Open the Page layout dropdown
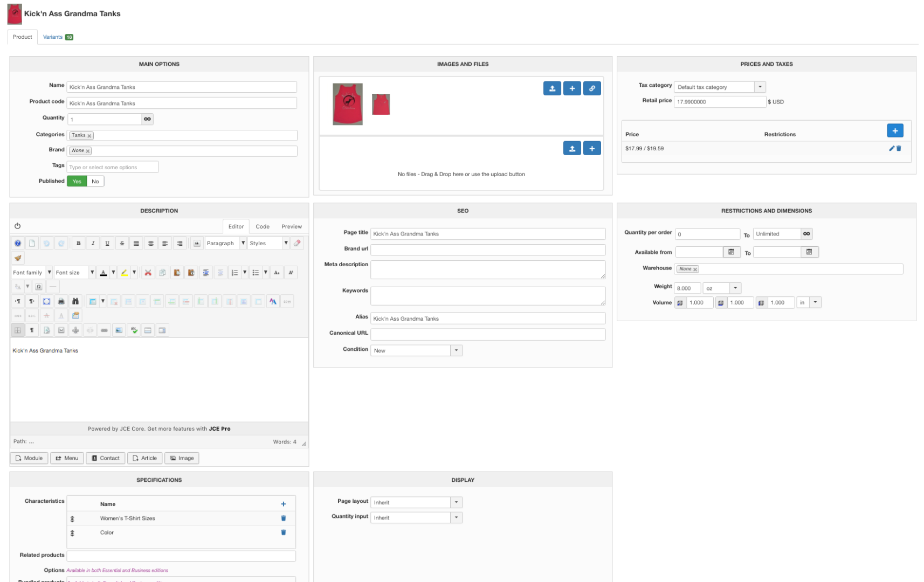The image size is (924, 582). [416, 503]
